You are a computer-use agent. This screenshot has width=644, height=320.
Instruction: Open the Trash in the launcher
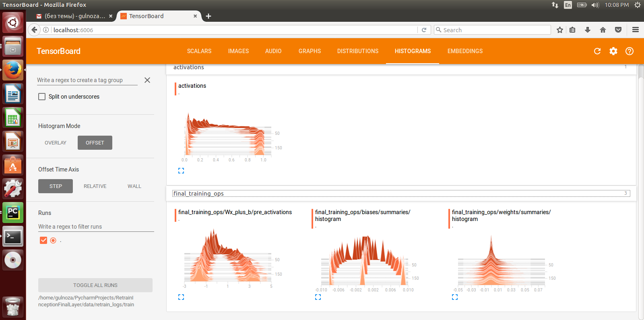tap(13, 307)
